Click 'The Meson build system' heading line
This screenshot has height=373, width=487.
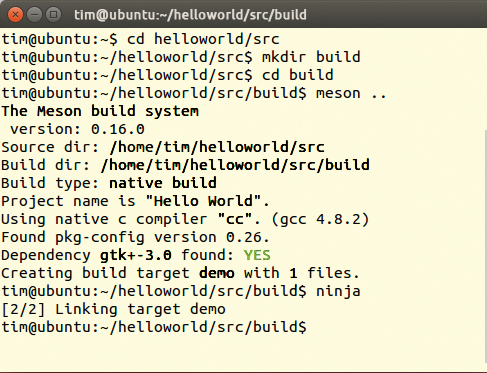point(100,111)
